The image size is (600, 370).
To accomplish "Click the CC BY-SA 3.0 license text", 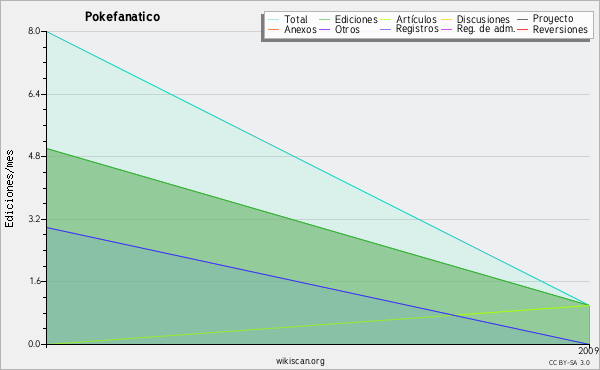I will pos(569,363).
